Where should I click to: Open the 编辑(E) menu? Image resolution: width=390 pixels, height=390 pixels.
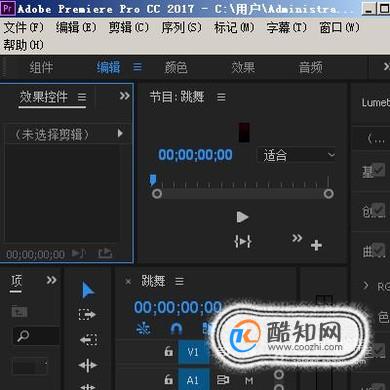pos(76,27)
